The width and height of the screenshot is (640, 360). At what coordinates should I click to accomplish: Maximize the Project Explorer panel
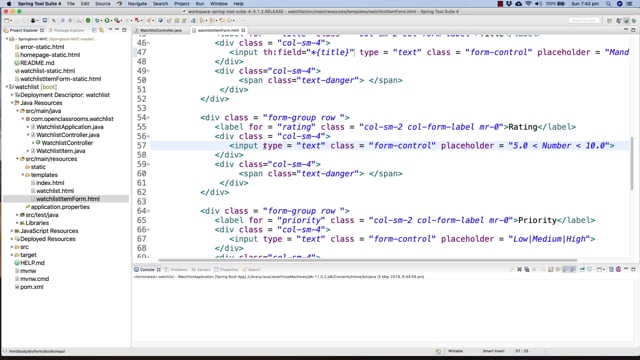point(124,30)
